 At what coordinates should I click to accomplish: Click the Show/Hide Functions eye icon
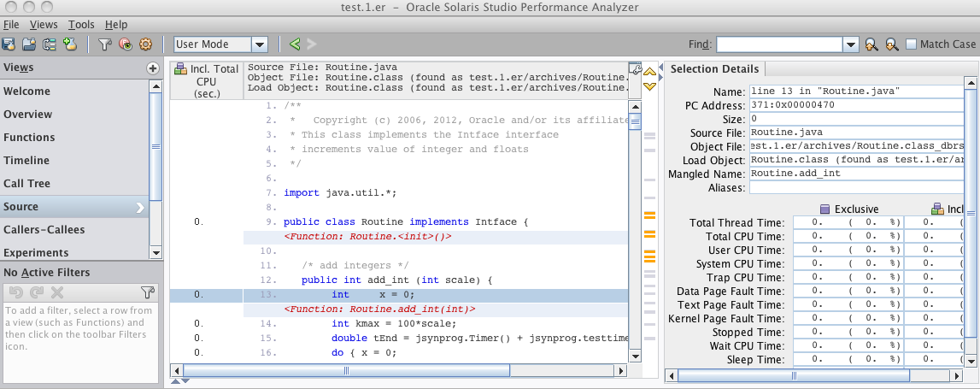(x=125, y=44)
